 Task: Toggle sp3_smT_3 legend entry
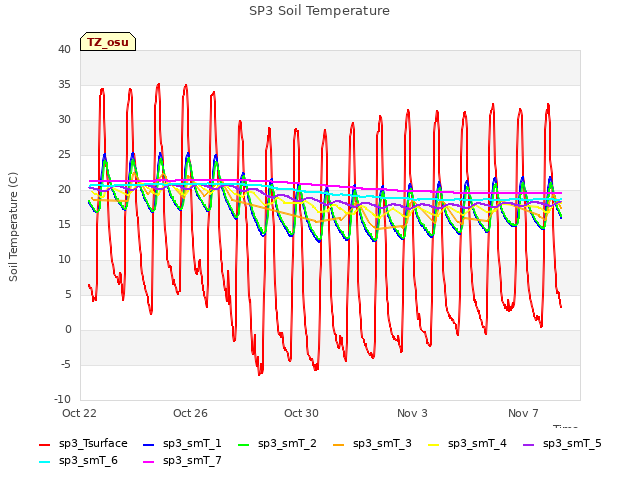point(372,444)
